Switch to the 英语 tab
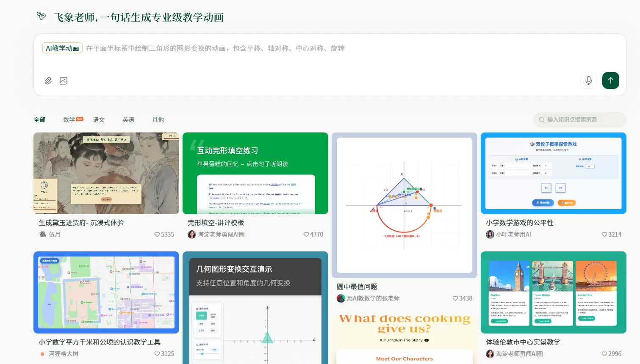This screenshot has width=640, height=364. (128, 120)
